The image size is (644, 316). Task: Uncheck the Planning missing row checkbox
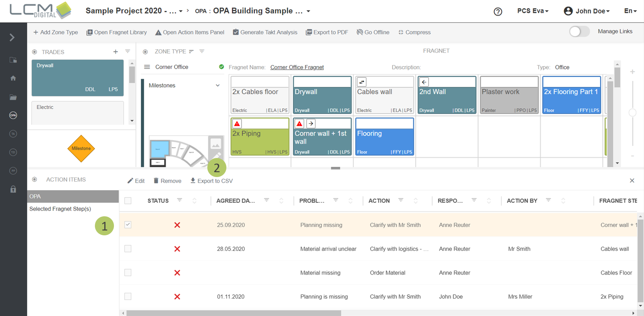click(128, 225)
